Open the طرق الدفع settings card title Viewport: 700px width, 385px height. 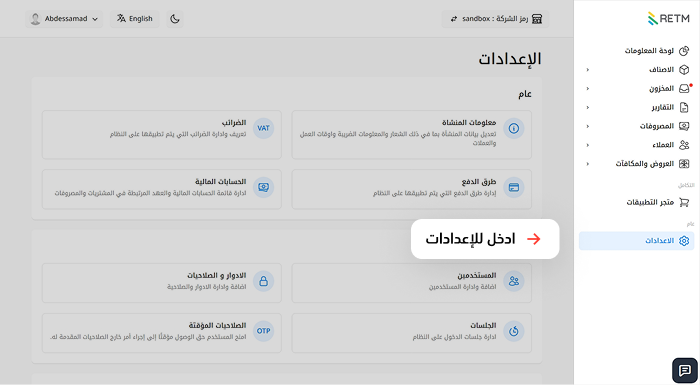(x=479, y=182)
